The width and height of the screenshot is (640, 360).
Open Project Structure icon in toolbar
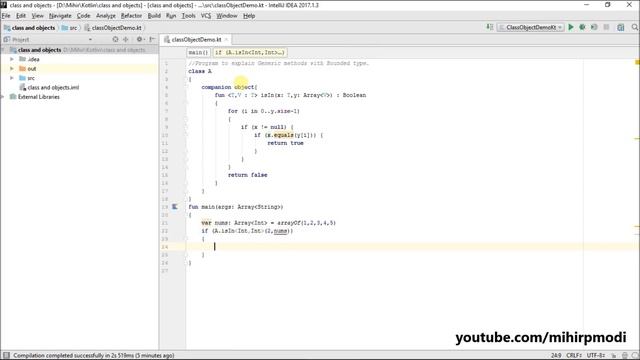621,27
